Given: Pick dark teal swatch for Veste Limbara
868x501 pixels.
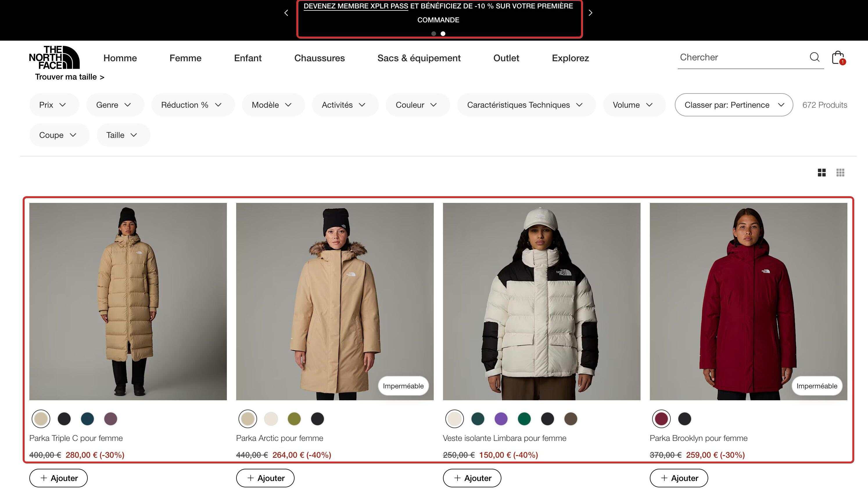Looking at the screenshot, I should 478,419.
